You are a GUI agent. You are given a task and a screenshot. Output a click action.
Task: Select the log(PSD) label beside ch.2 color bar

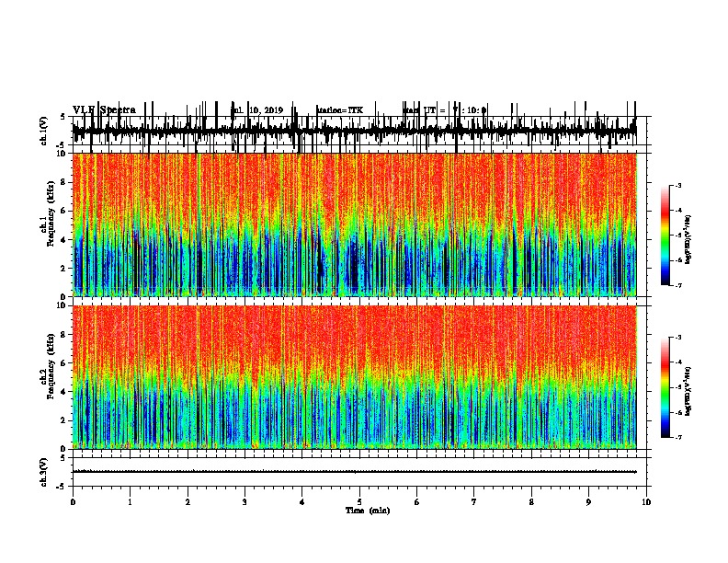(x=688, y=391)
